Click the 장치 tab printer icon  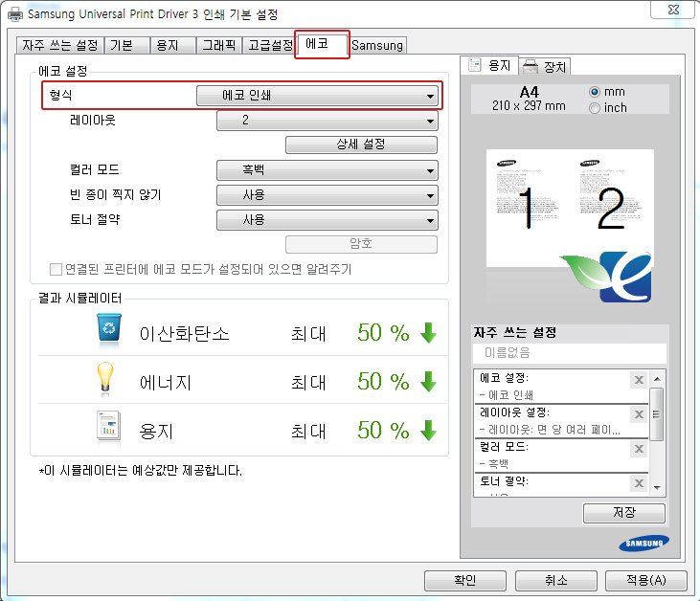[x=531, y=67]
